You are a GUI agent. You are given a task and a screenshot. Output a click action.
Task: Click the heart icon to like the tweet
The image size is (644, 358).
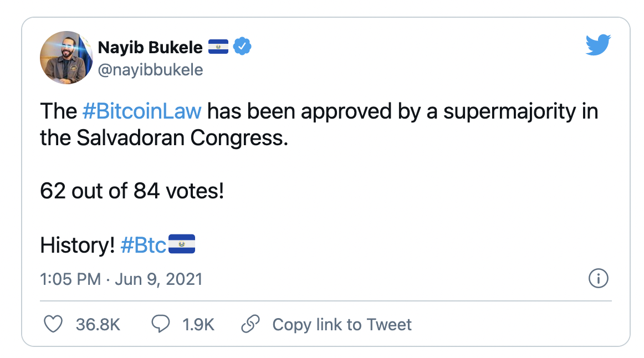coord(53,324)
